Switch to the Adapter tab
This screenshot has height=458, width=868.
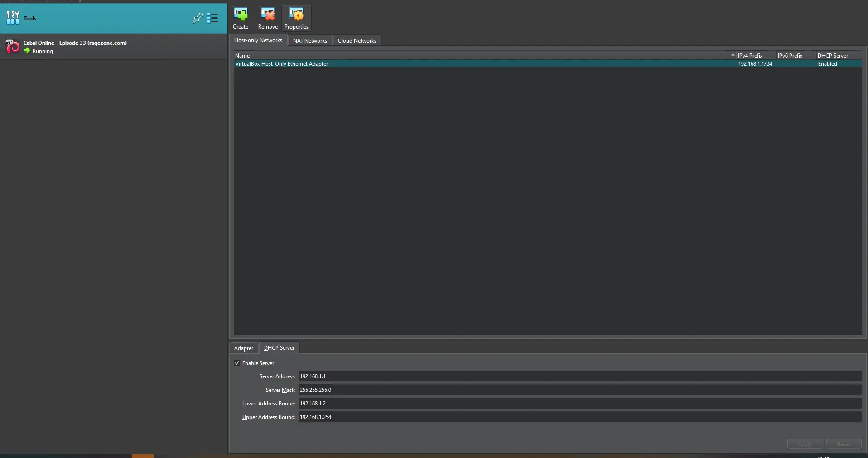tap(244, 348)
